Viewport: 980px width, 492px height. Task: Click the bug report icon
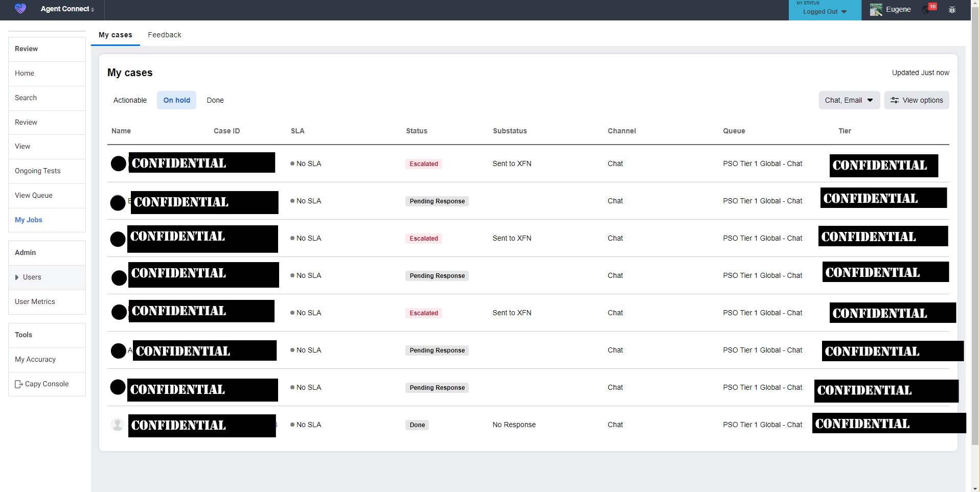coord(952,10)
